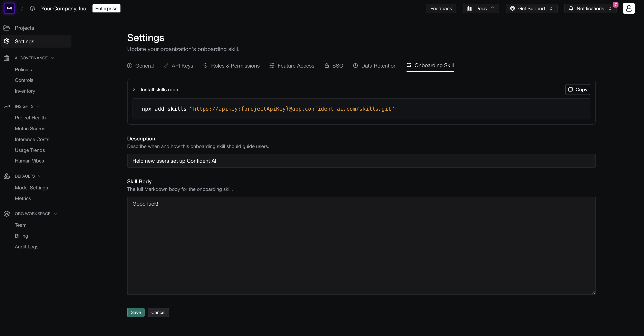Click the lifebuoy icon in Get Support
Image resolution: width=644 pixels, height=336 pixels.
(513, 9)
